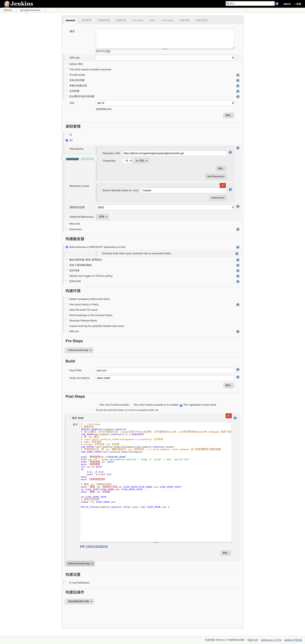
Task: Enable the GitHub 项目 checkbox
Action: [67, 64]
